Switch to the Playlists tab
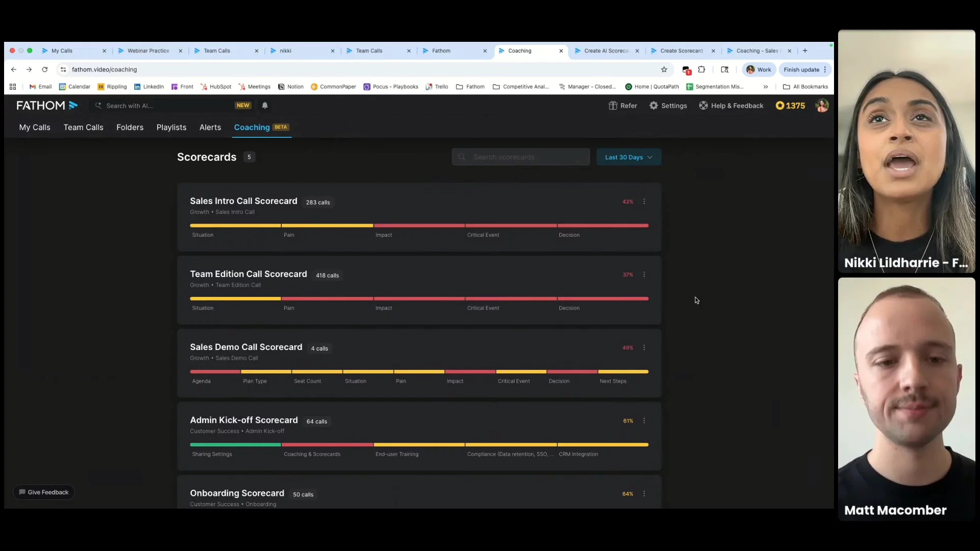The image size is (980, 551). (x=171, y=128)
